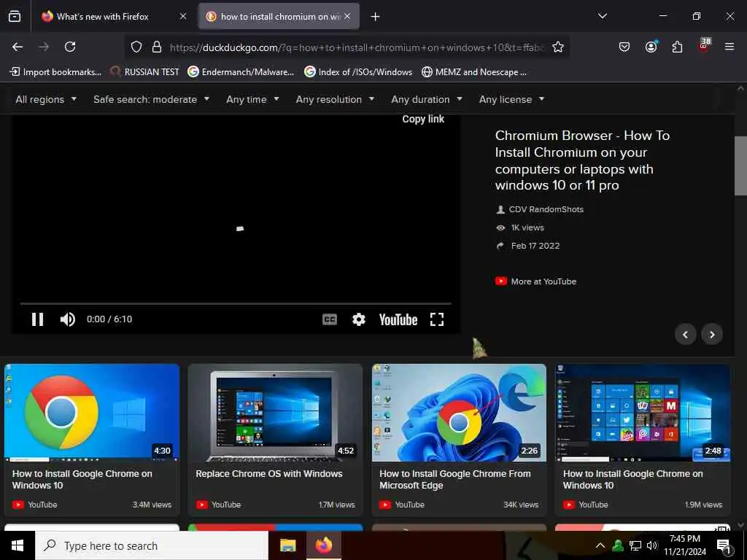Go to previous video with left chevron
The width and height of the screenshot is (747, 560).
pyautogui.click(x=685, y=334)
